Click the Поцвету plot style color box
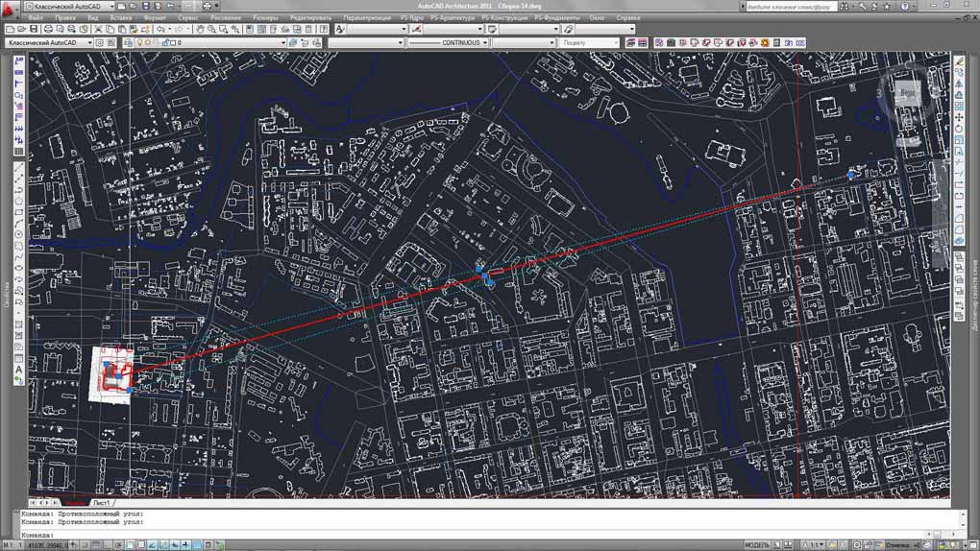The width and height of the screenshot is (980, 551). [x=588, y=43]
